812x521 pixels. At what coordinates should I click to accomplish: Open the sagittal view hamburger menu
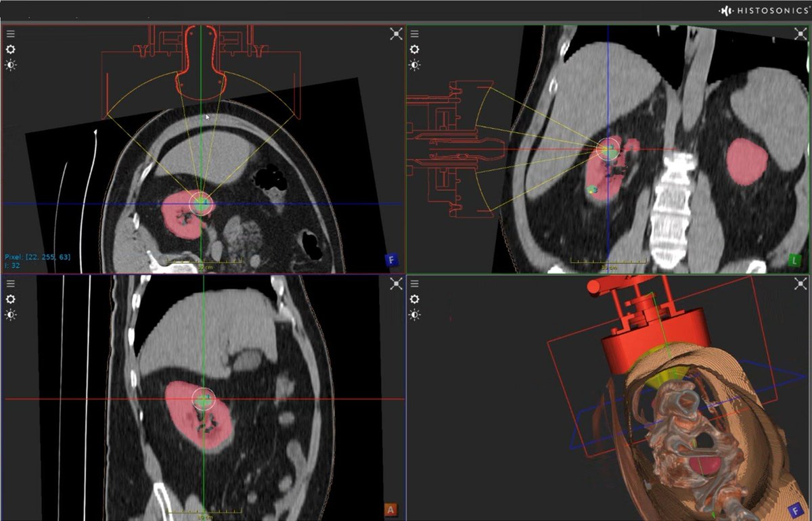[11, 283]
